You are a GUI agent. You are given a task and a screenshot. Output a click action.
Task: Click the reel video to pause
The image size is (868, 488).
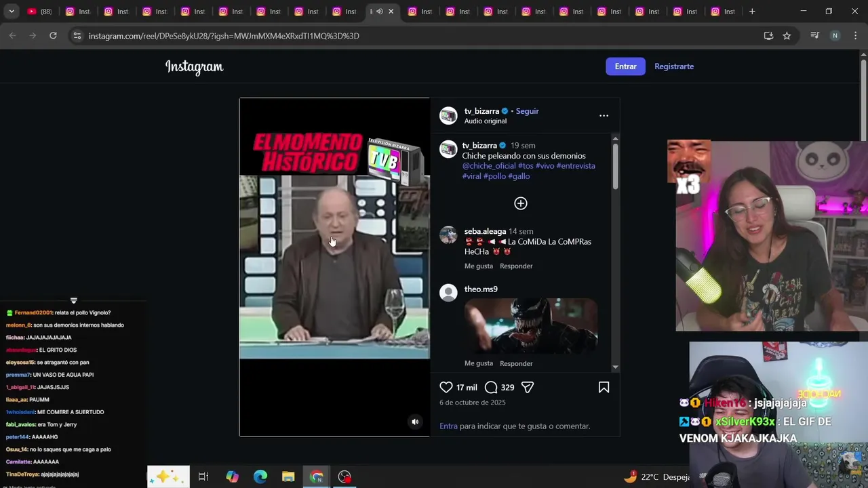click(334, 267)
